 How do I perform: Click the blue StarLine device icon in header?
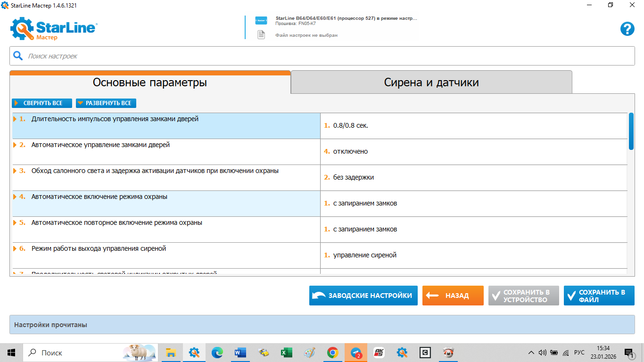coord(261,21)
